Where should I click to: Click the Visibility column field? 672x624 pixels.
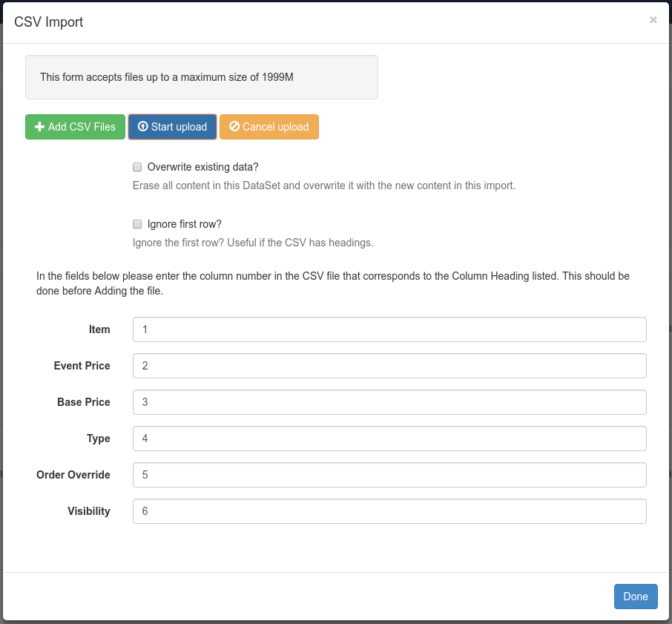pyautogui.click(x=389, y=511)
